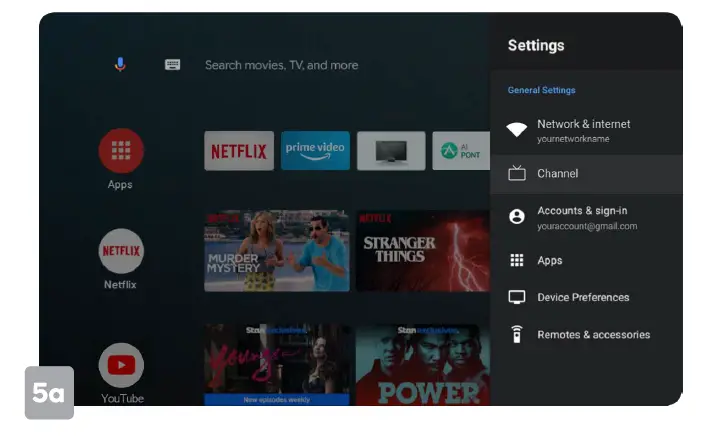Open the TV monitor app tile

tap(391, 151)
